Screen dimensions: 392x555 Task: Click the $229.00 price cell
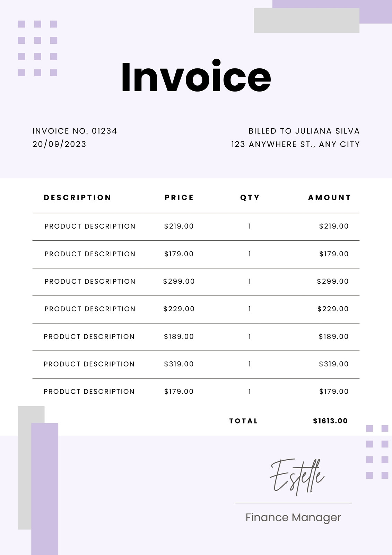[x=179, y=309]
